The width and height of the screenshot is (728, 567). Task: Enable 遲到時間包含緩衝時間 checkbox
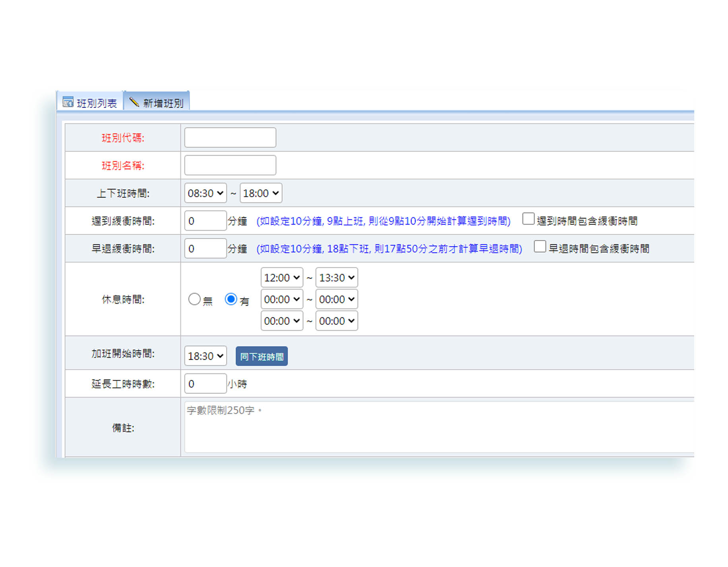pyautogui.click(x=528, y=219)
